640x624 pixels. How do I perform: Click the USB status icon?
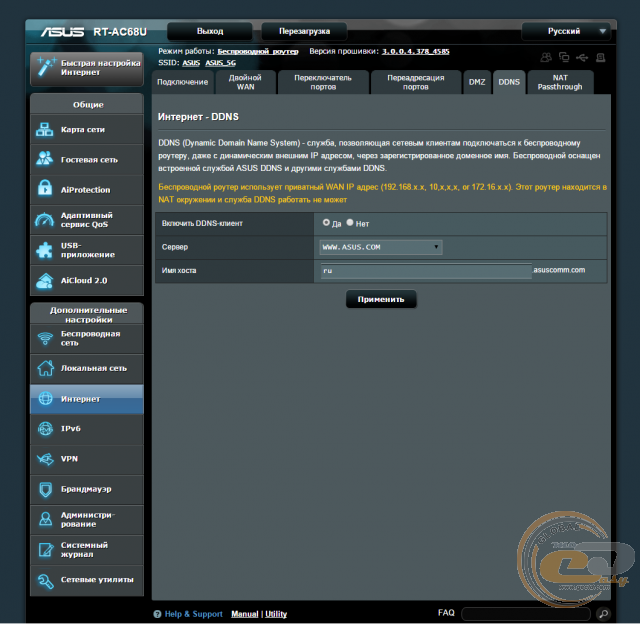click(x=582, y=58)
